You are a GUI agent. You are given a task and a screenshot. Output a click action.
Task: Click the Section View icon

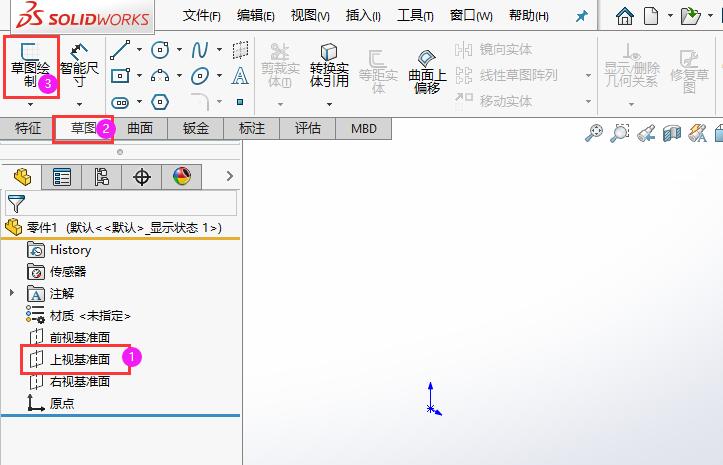coord(672,133)
